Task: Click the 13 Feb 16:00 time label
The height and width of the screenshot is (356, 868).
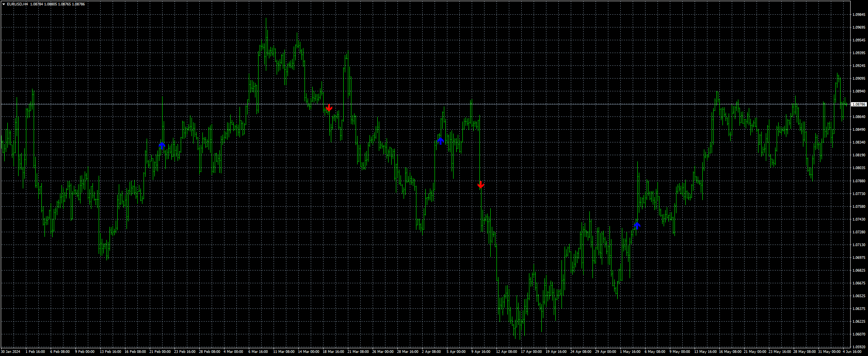Action: coord(110,352)
